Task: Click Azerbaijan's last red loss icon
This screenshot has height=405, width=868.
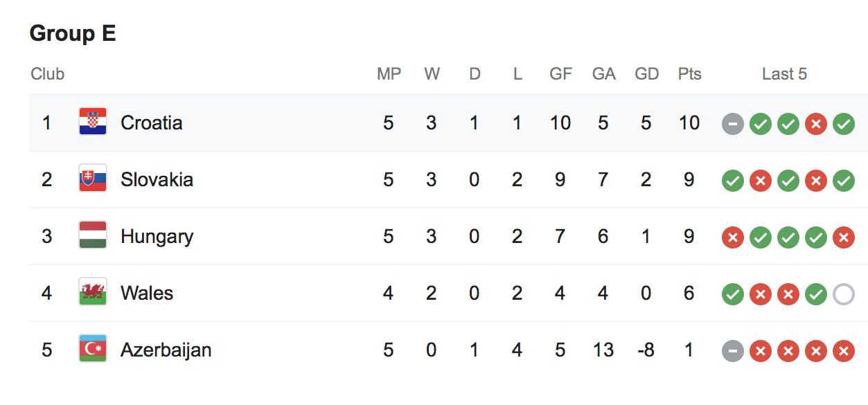Action: [843, 351]
